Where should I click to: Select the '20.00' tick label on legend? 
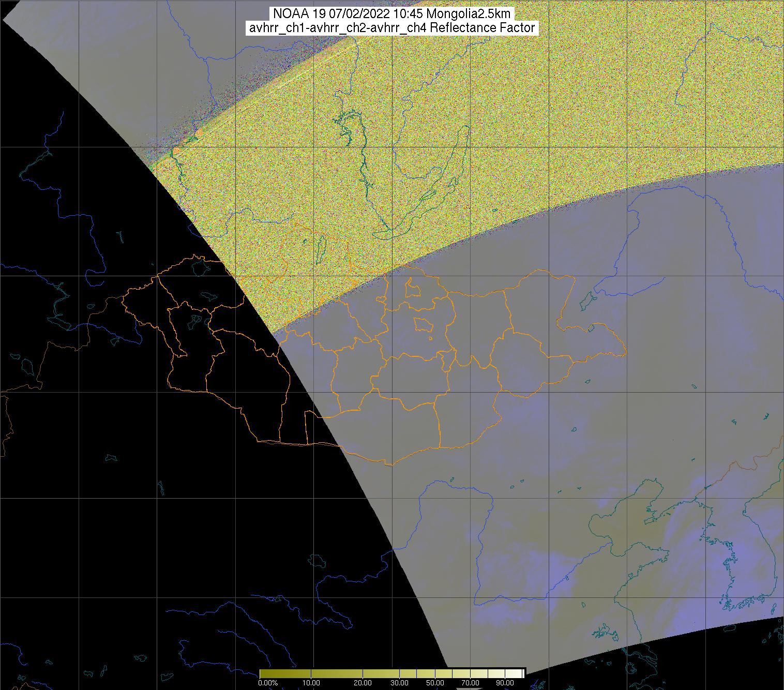[363, 683]
